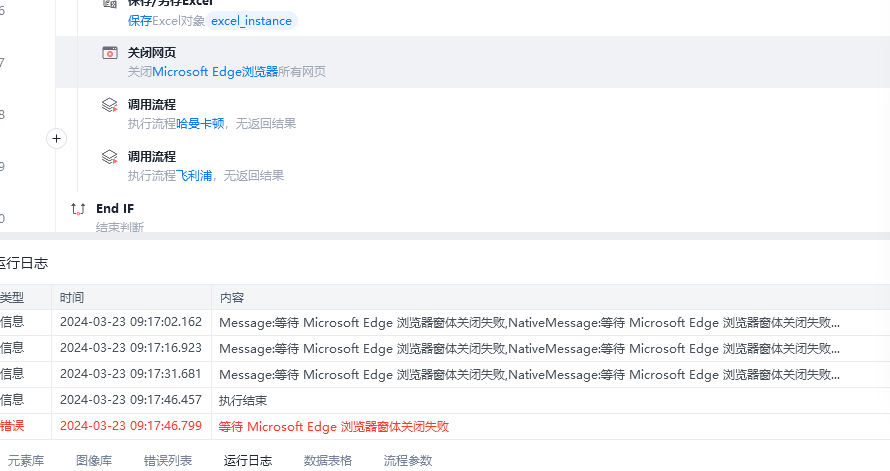
Task: Click the plus button to add instruction
Action: click(57, 139)
